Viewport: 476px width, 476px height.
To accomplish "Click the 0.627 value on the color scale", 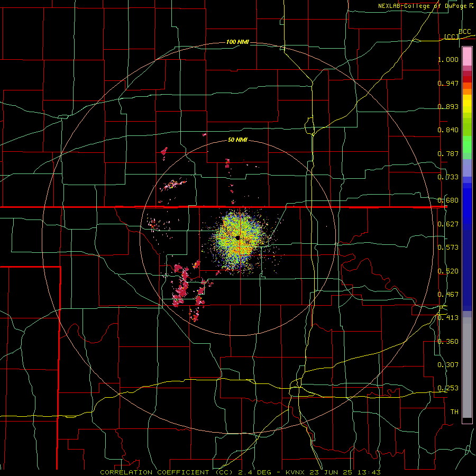I will tap(448, 224).
